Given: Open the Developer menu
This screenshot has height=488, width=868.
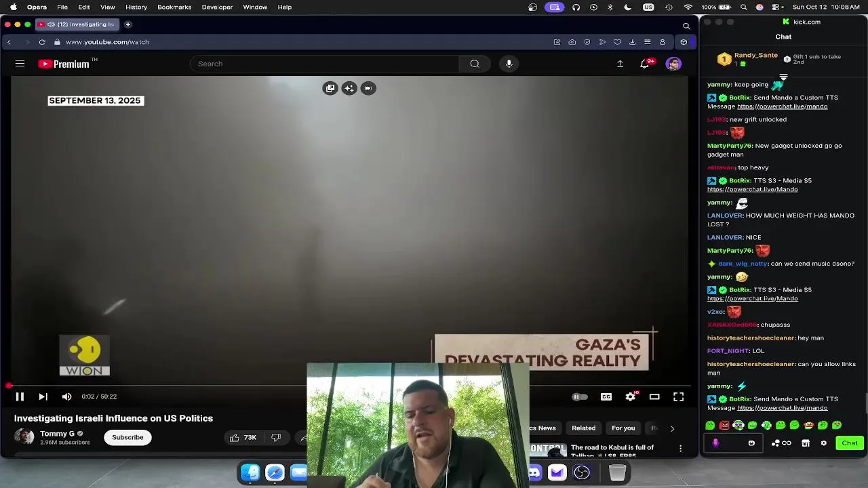Looking at the screenshot, I should tap(218, 7).
